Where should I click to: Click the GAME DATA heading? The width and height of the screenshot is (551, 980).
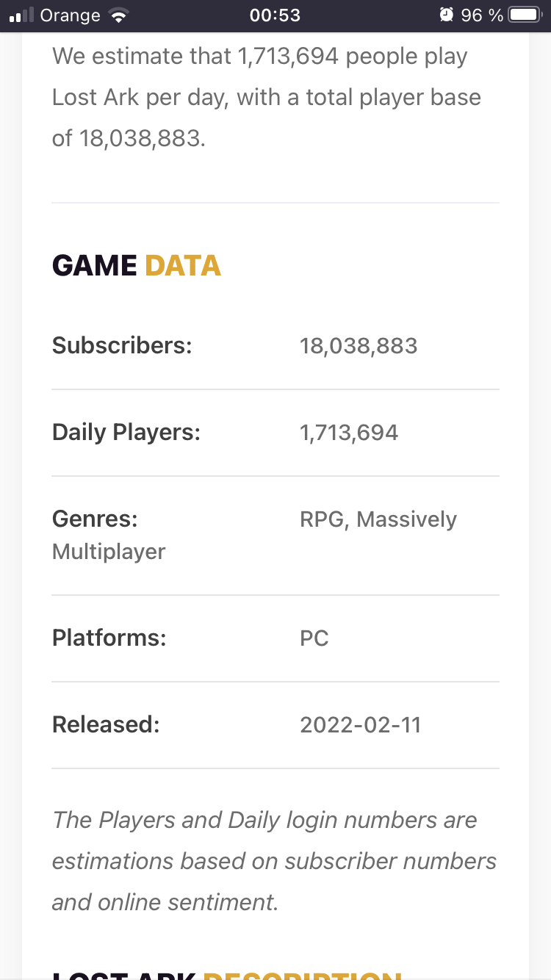point(137,265)
